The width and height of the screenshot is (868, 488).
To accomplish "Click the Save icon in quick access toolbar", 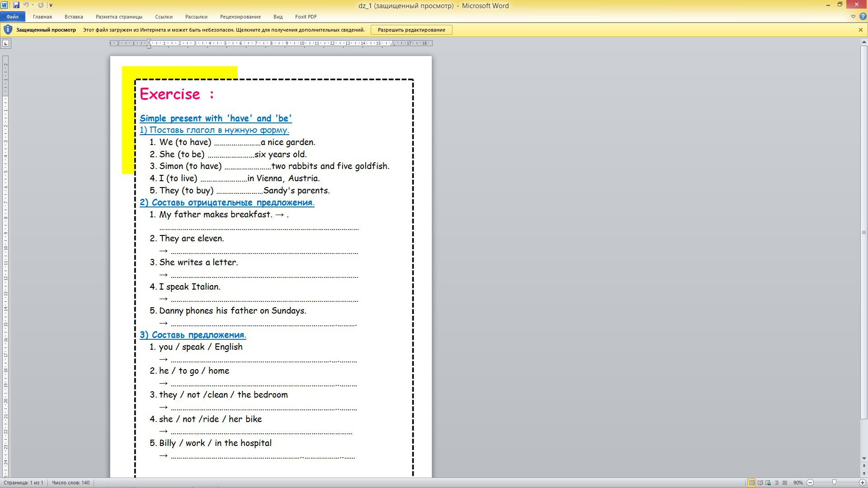I will click(16, 5).
